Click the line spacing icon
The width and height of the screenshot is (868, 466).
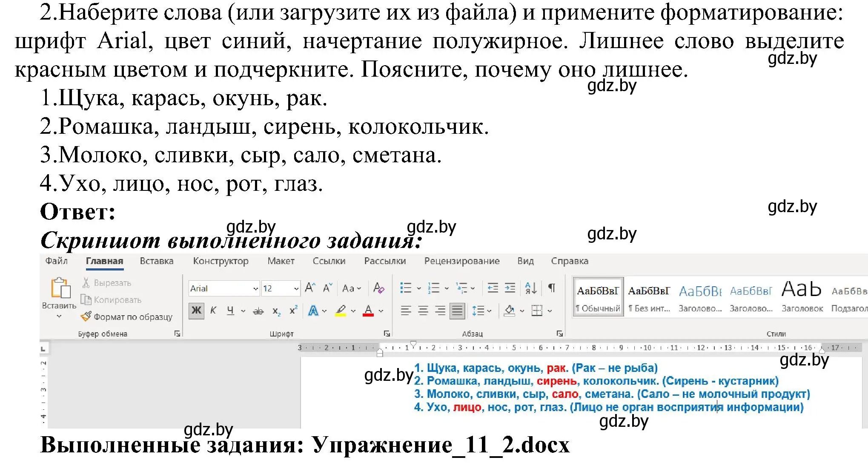point(478,311)
